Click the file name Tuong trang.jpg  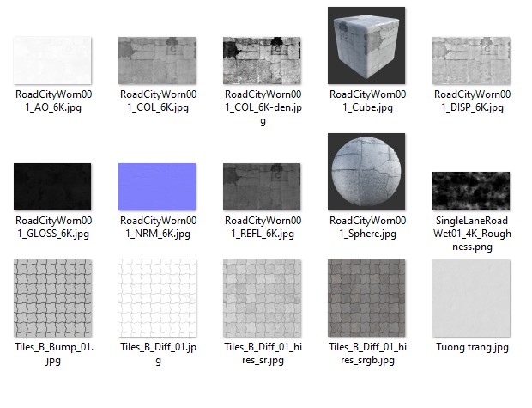pos(472,348)
